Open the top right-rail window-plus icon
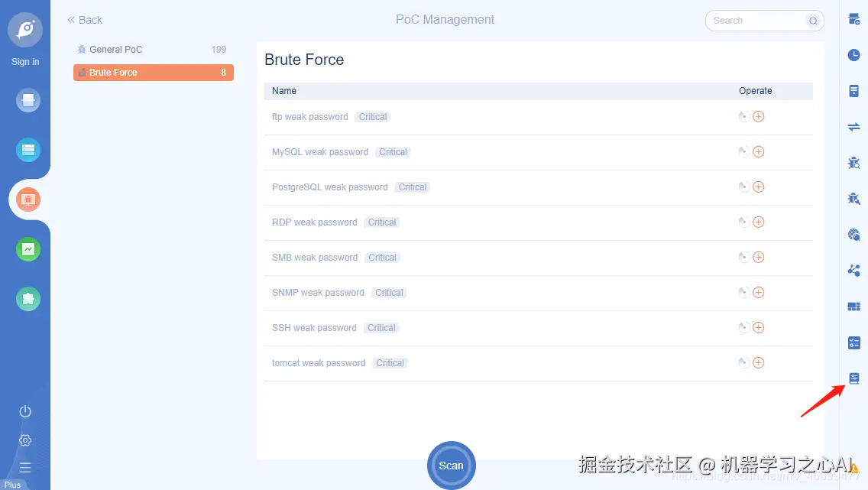 point(853,19)
